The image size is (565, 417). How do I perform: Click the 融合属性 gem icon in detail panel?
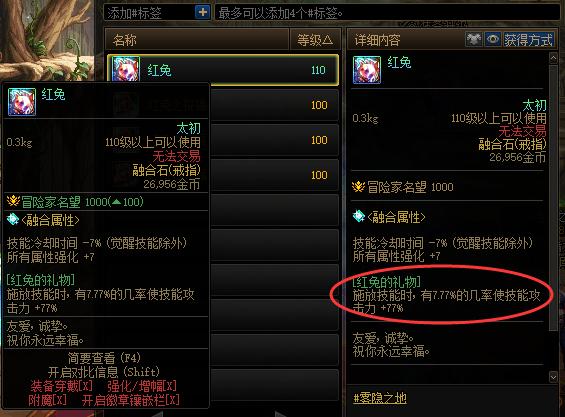pyautogui.click(x=359, y=216)
